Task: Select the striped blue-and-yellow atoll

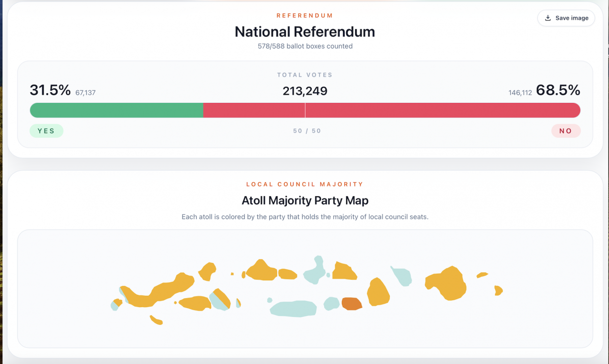Action: pyautogui.click(x=220, y=299)
